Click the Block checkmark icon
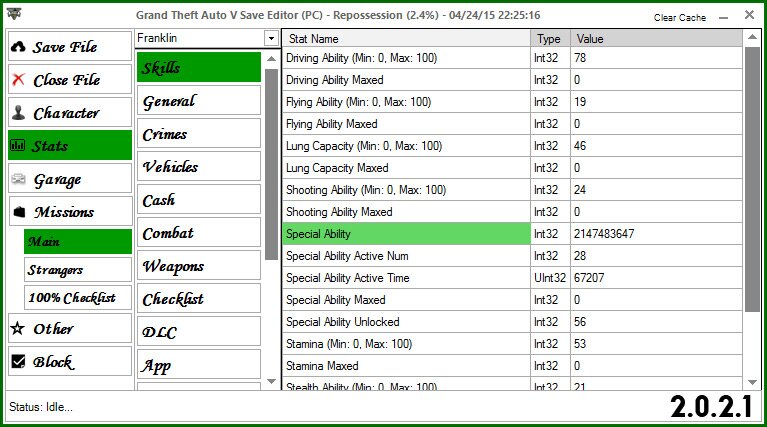 tap(18, 362)
